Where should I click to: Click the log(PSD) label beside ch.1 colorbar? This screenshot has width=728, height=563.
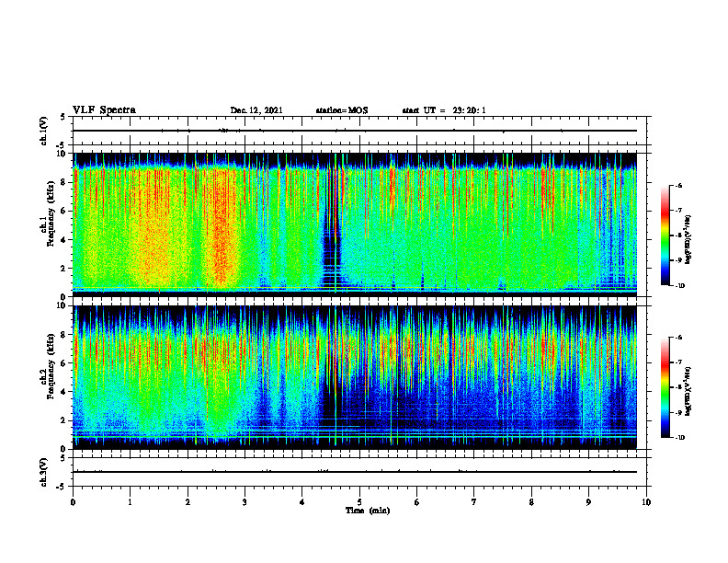(688, 240)
